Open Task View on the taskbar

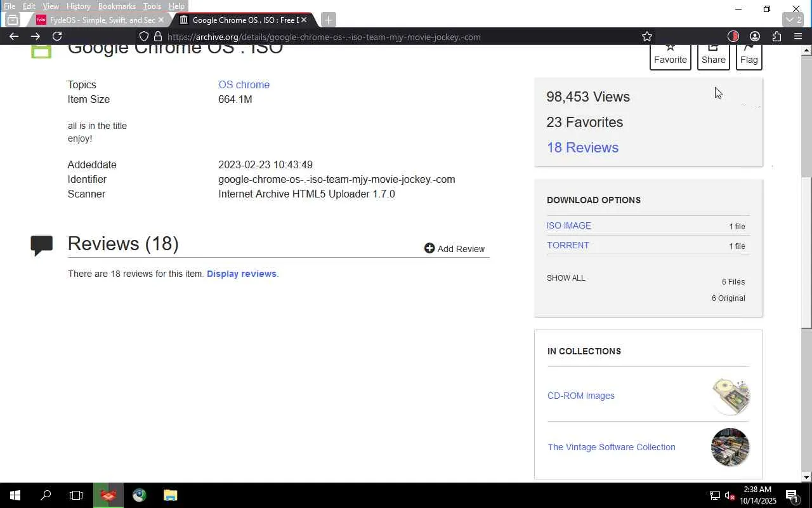coord(76,495)
